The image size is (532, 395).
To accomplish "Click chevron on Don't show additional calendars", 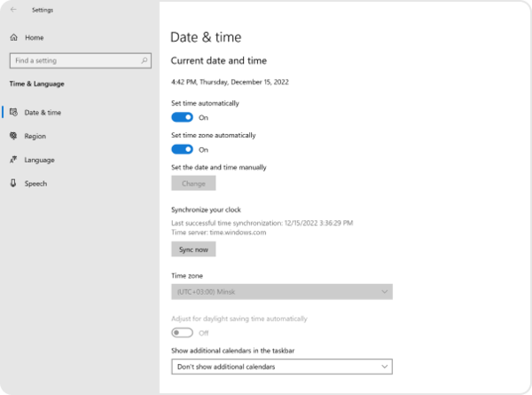I will (x=383, y=366).
